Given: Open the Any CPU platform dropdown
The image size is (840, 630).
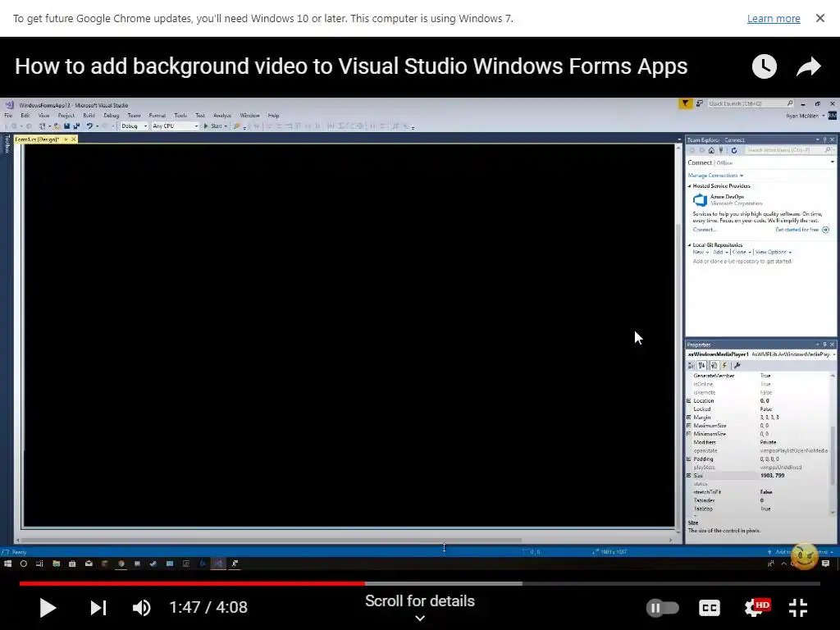Looking at the screenshot, I should (176, 126).
